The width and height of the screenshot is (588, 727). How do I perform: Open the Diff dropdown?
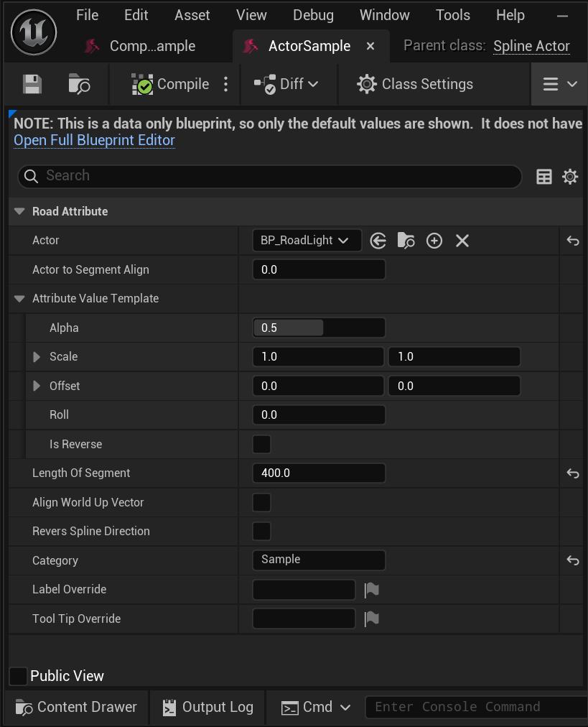pyautogui.click(x=286, y=84)
